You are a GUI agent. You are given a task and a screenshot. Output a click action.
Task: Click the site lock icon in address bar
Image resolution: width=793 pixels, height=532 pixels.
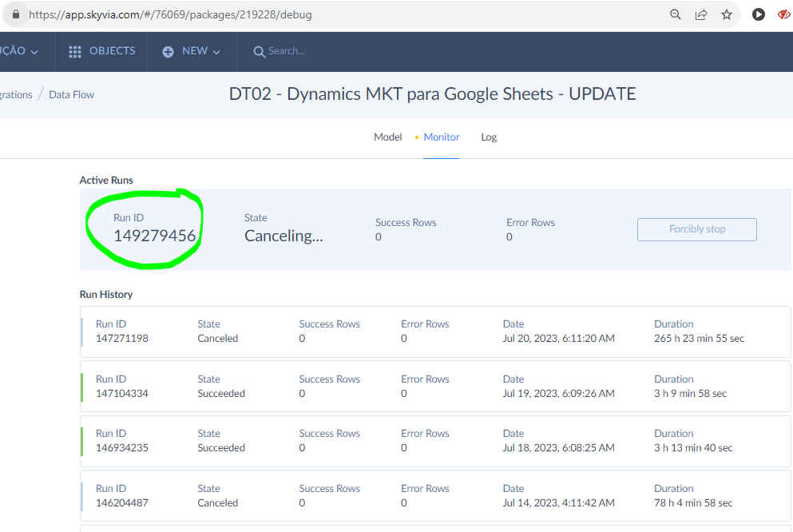click(16, 14)
